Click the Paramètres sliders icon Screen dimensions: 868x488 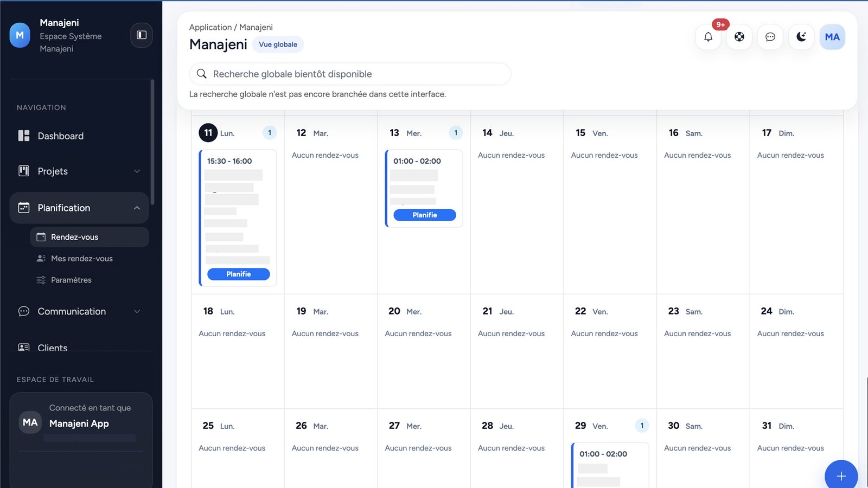pos(41,280)
